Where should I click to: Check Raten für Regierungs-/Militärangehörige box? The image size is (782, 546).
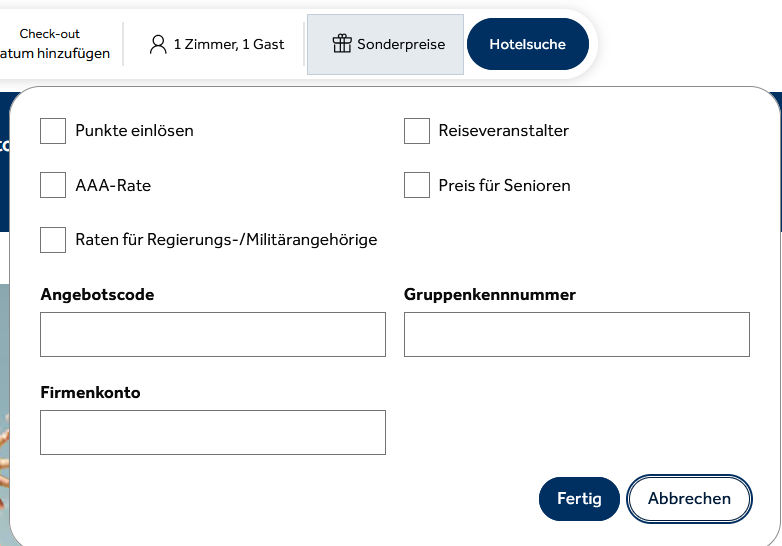[x=53, y=240]
